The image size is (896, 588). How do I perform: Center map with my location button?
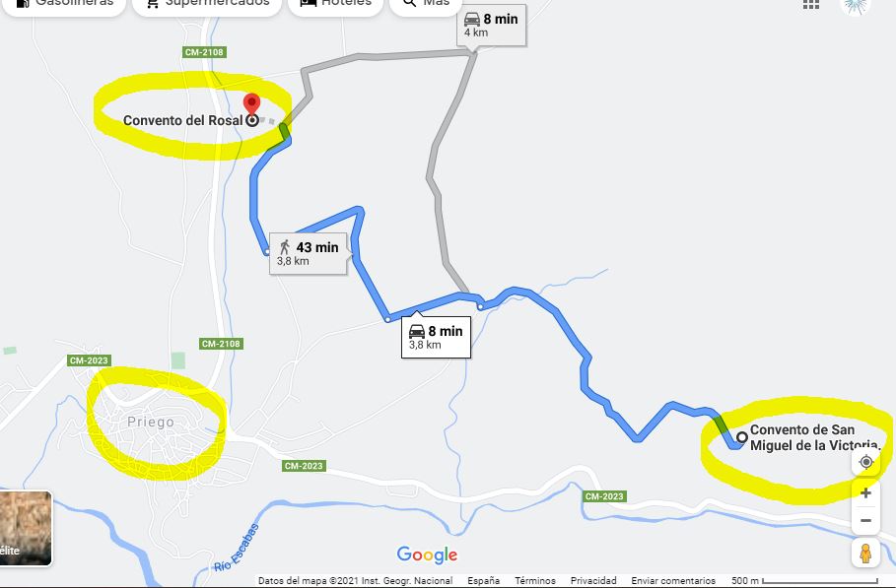point(865,462)
